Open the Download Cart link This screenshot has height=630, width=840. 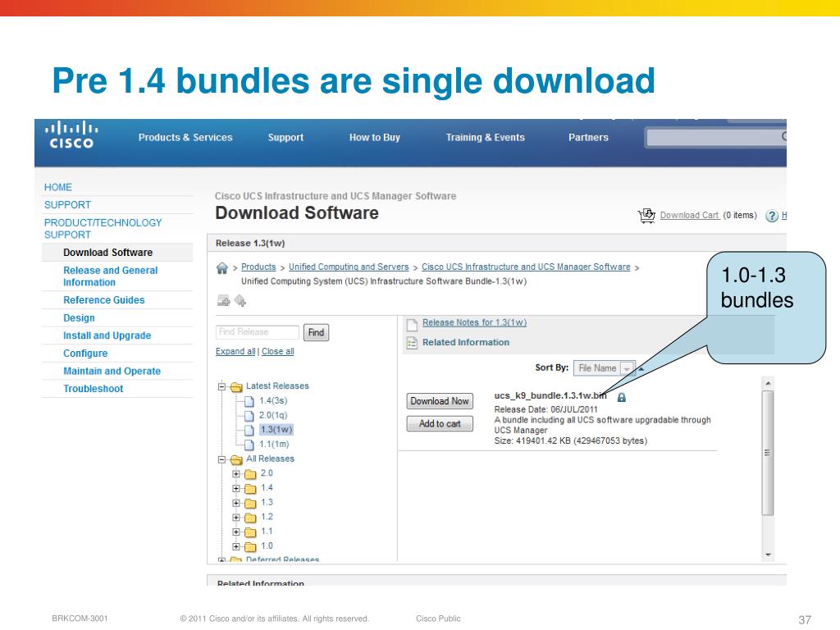689,215
